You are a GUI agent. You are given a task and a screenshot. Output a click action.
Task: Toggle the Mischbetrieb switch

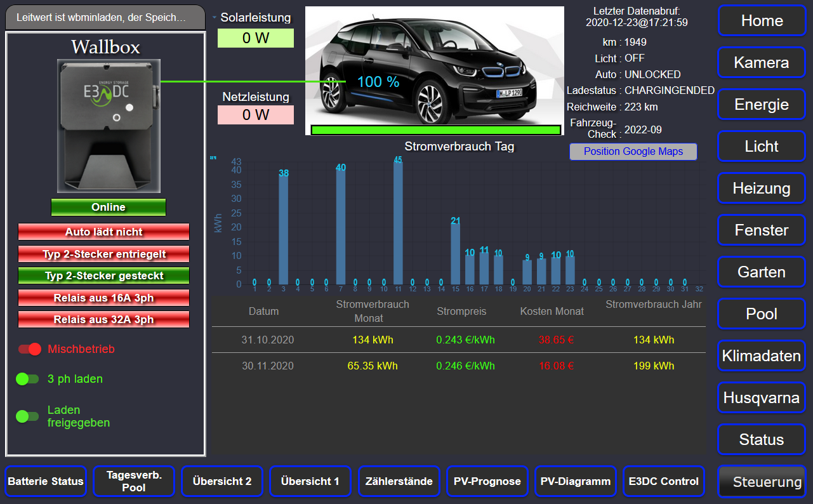(x=30, y=349)
